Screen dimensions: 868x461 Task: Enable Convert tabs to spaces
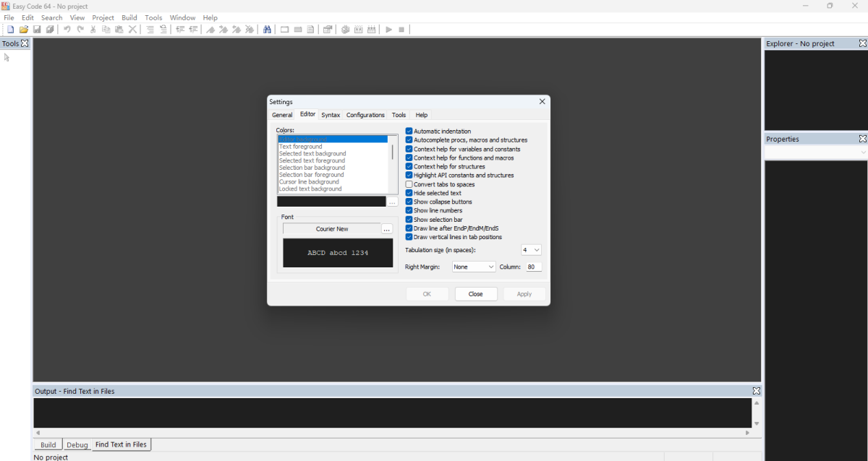[409, 184]
